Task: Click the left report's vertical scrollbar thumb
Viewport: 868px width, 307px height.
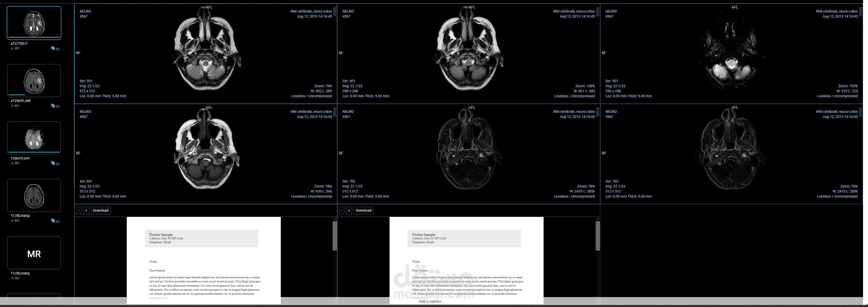Action: coord(335,236)
